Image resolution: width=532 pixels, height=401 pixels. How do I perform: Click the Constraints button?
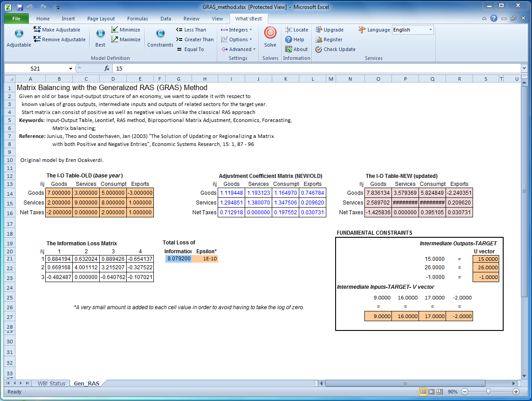click(160, 38)
